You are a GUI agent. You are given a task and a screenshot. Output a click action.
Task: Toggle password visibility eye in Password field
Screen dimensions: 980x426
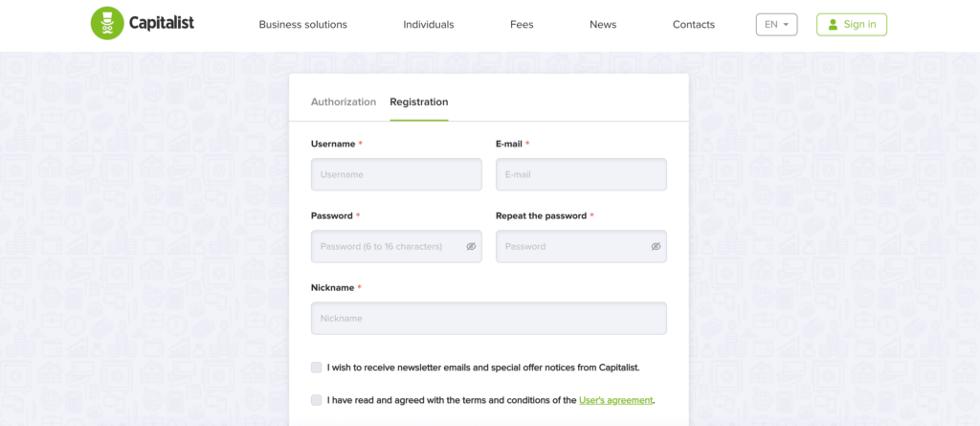(471, 246)
